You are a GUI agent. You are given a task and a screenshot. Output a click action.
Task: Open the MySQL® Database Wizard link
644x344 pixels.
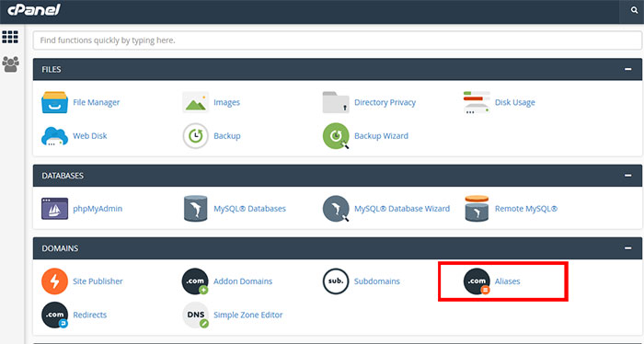[x=402, y=209]
